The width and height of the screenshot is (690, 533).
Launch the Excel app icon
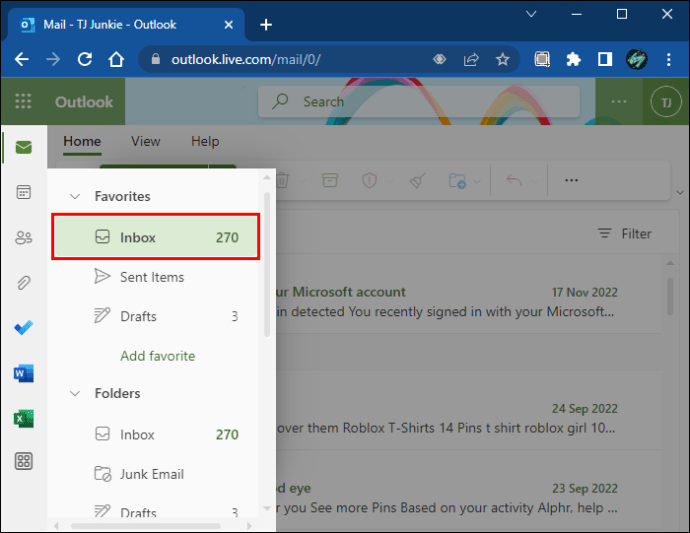[23, 419]
